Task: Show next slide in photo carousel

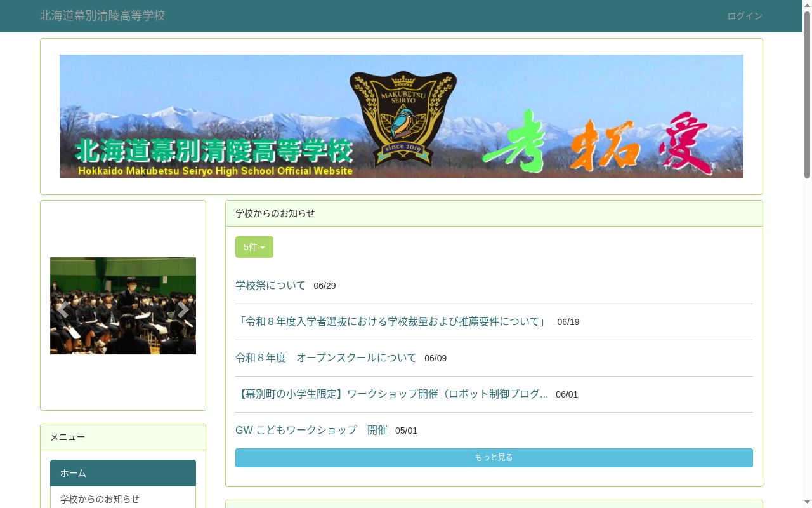Action: point(183,309)
